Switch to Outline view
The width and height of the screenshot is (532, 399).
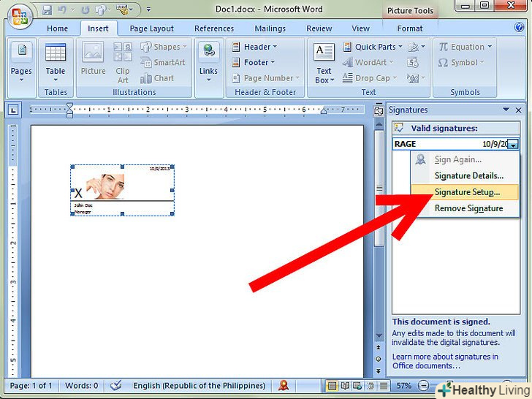[x=370, y=386]
